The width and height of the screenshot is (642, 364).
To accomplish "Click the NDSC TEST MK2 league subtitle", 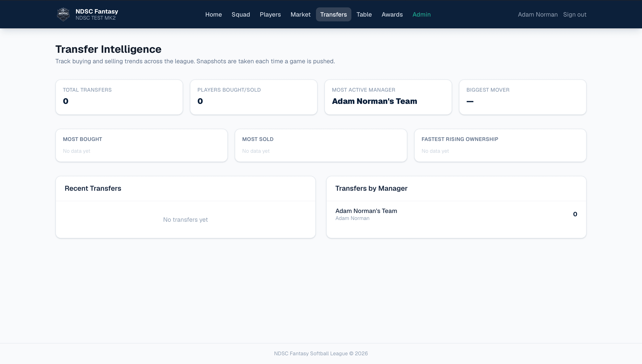I will (x=96, y=18).
